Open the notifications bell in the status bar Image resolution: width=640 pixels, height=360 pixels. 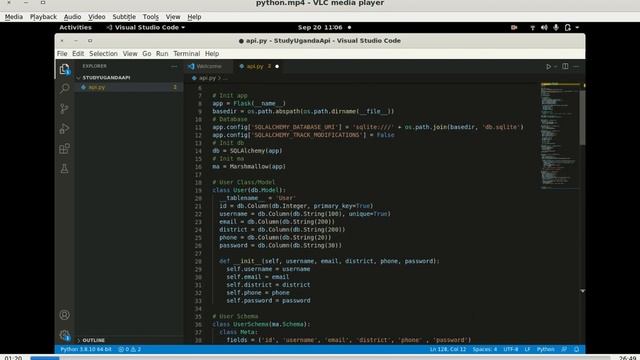point(577,349)
